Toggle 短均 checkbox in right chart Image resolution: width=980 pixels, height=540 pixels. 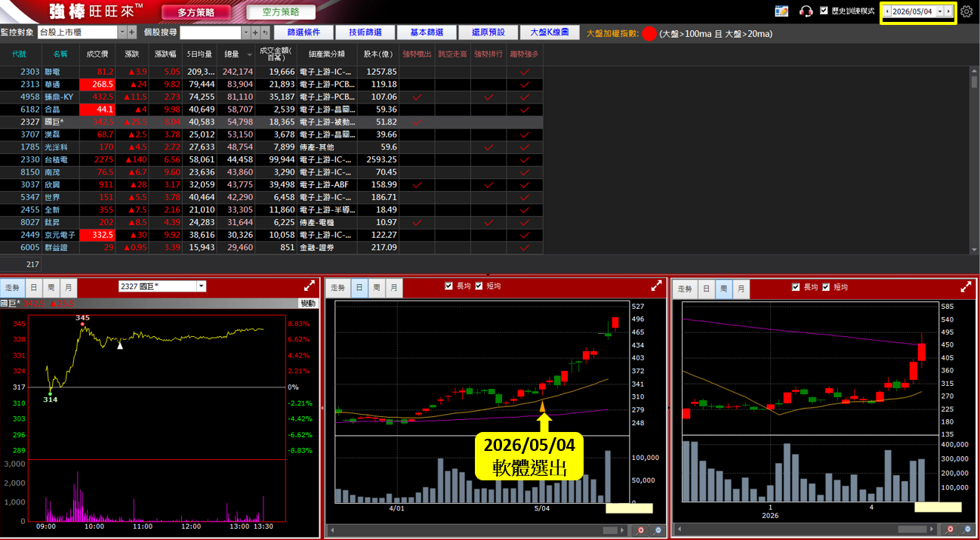(826, 287)
